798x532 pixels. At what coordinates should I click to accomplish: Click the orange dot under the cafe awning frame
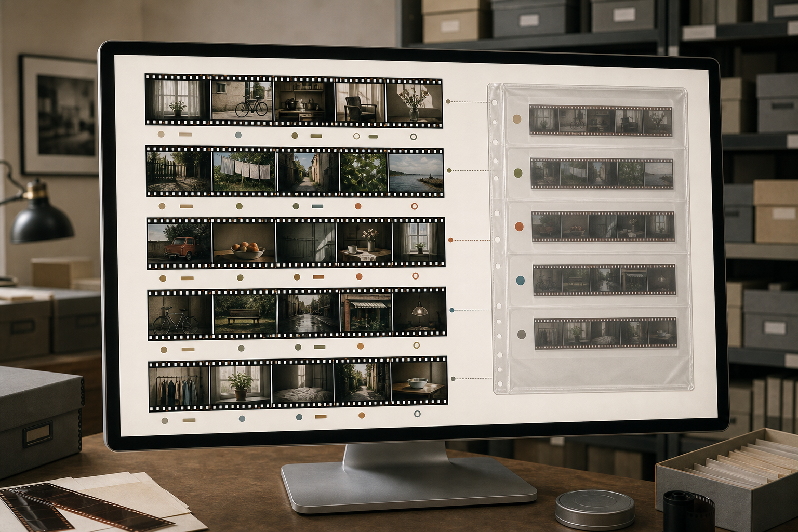[361, 347]
